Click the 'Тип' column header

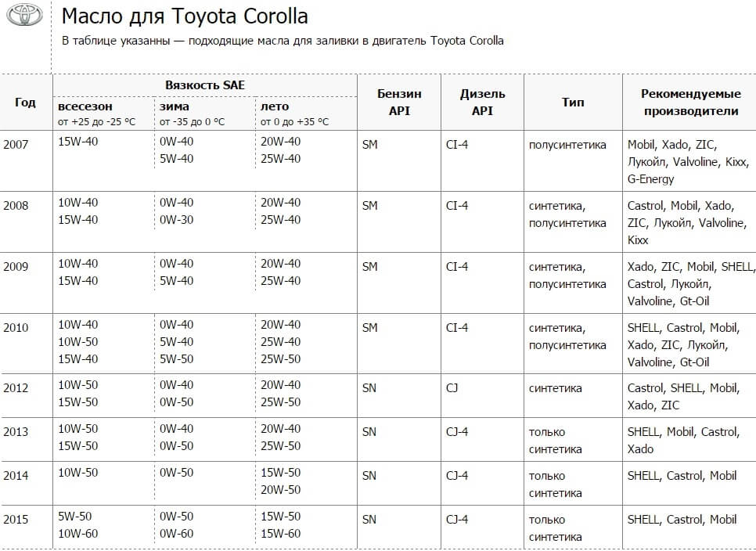[573, 103]
